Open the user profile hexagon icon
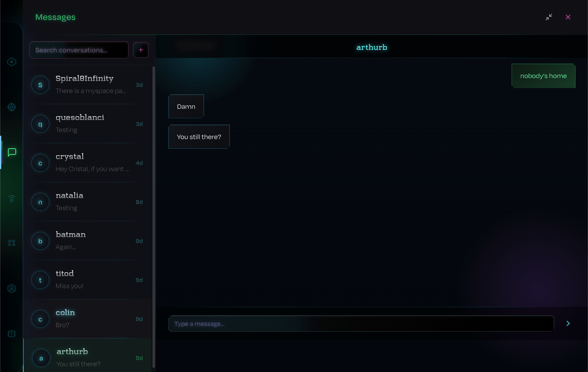Viewport: 588px width, 372px height. [12, 289]
